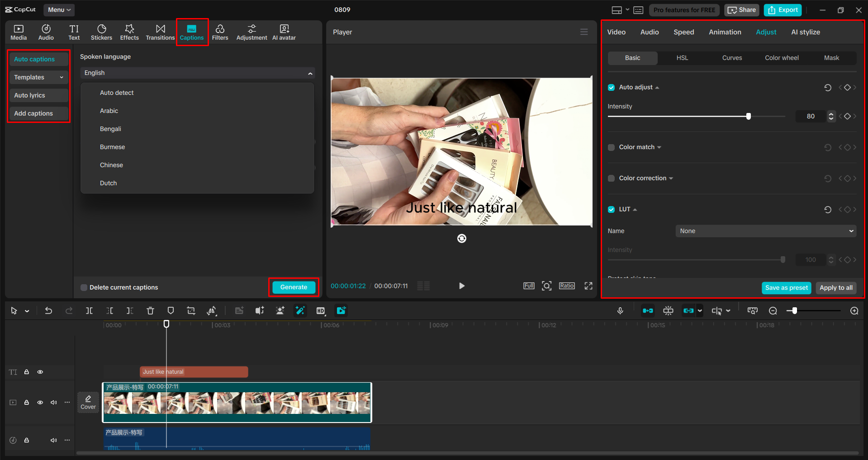Check the Delete current captions option
Image resolution: width=868 pixels, height=460 pixels.
tap(84, 287)
